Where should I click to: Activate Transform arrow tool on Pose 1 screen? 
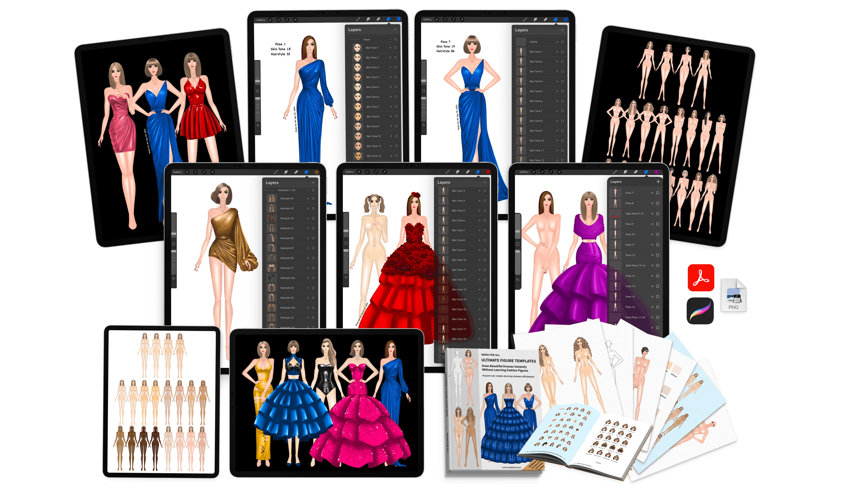click(295, 20)
